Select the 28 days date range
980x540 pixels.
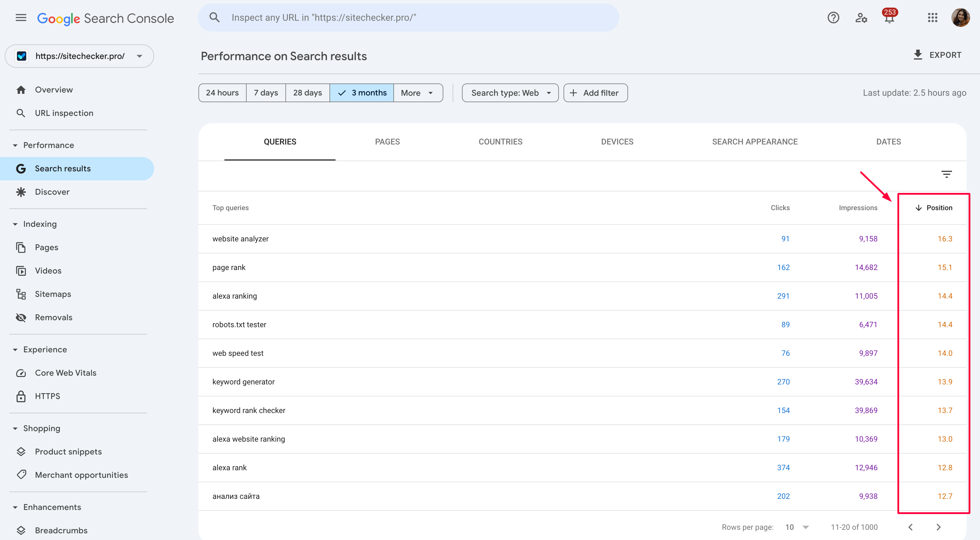[x=307, y=93]
